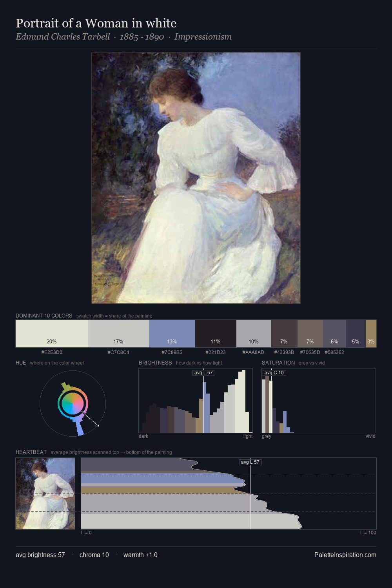Select the 17% light grey palette swatch

[x=118, y=334]
